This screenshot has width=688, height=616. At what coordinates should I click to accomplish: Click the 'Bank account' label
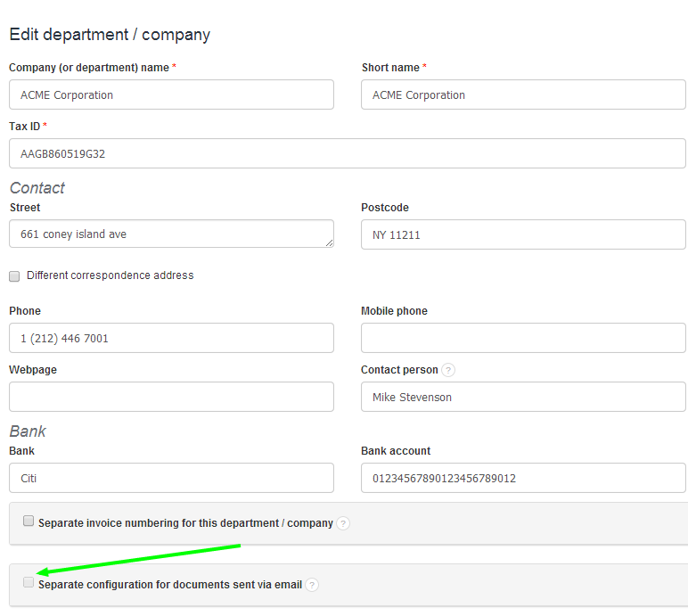point(396,451)
